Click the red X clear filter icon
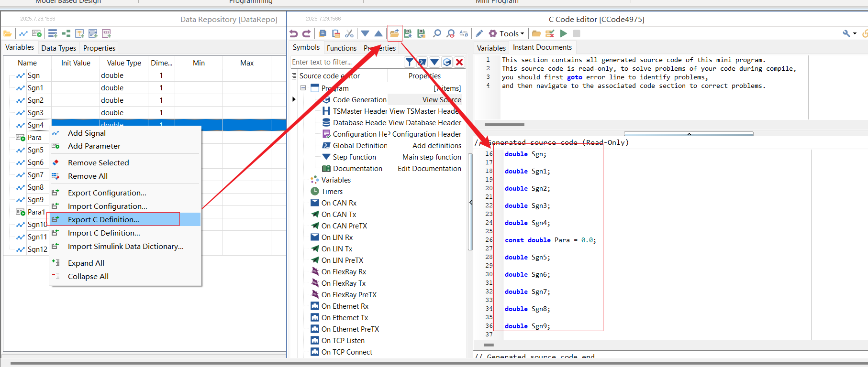 click(459, 62)
